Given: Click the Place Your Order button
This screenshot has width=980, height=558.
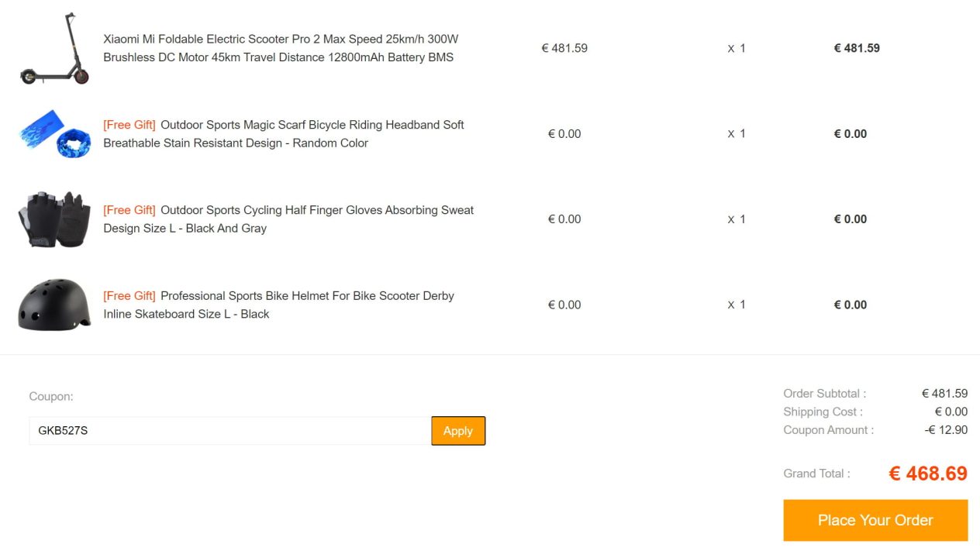Looking at the screenshot, I should (875, 520).
